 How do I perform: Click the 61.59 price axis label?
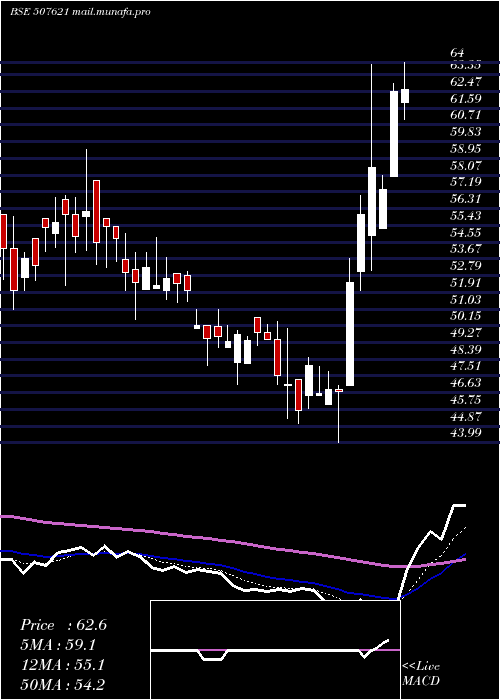click(466, 98)
